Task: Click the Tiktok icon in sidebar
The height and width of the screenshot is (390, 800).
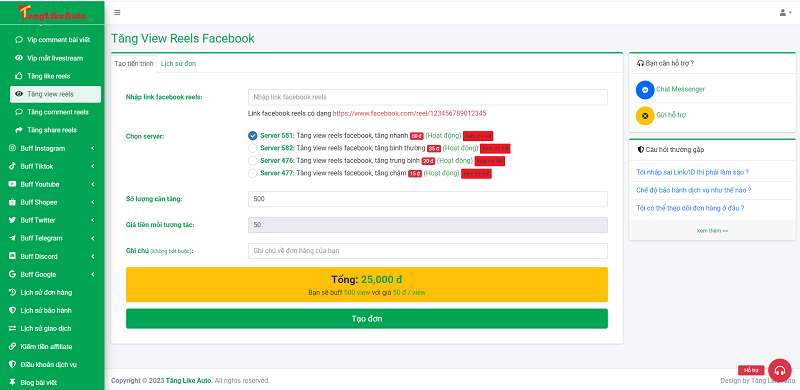Action: pos(12,166)
